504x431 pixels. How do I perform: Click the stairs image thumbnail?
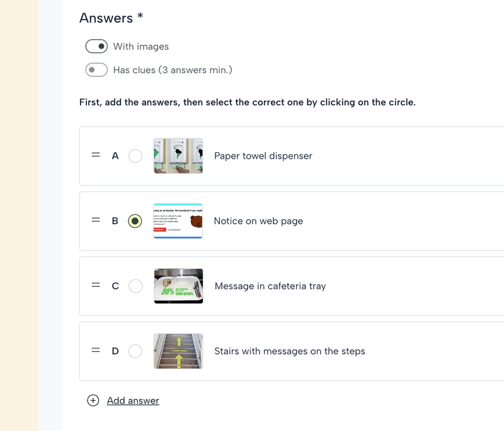(178, 351)
